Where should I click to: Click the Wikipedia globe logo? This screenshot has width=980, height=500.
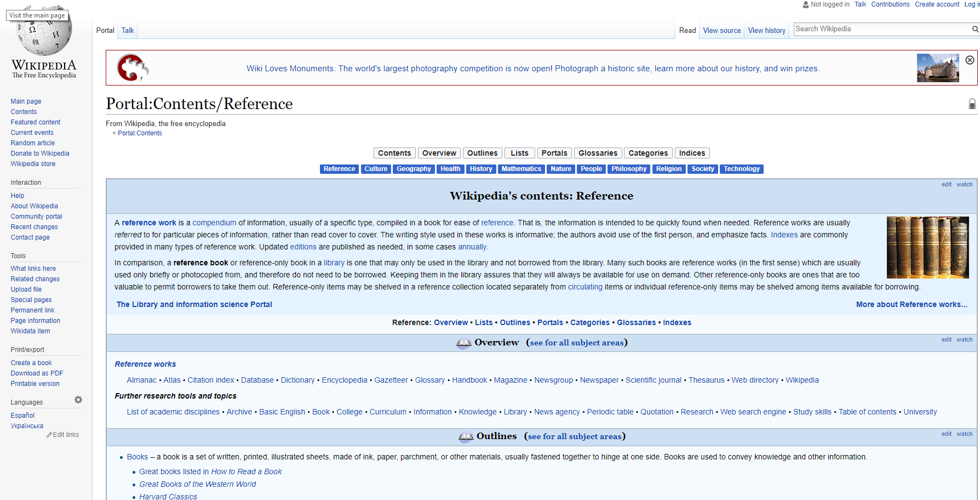tap(44, 33)
